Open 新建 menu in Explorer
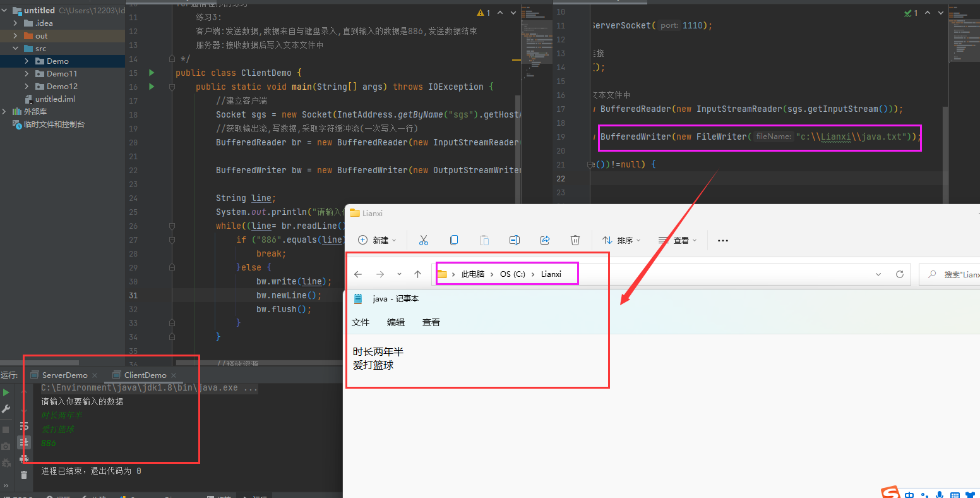 pos(378,240)
